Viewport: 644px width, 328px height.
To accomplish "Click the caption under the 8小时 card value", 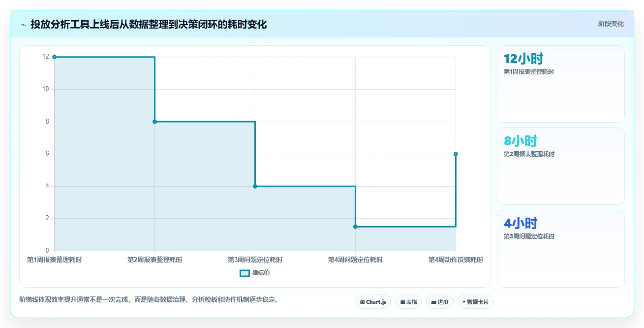I will click(x=529, y=154).
